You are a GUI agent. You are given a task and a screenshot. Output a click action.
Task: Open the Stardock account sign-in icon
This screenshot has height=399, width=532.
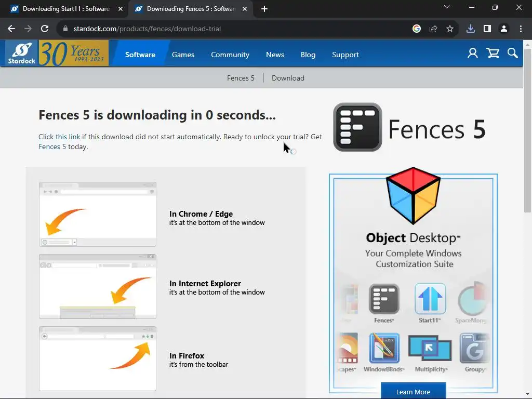473,54
